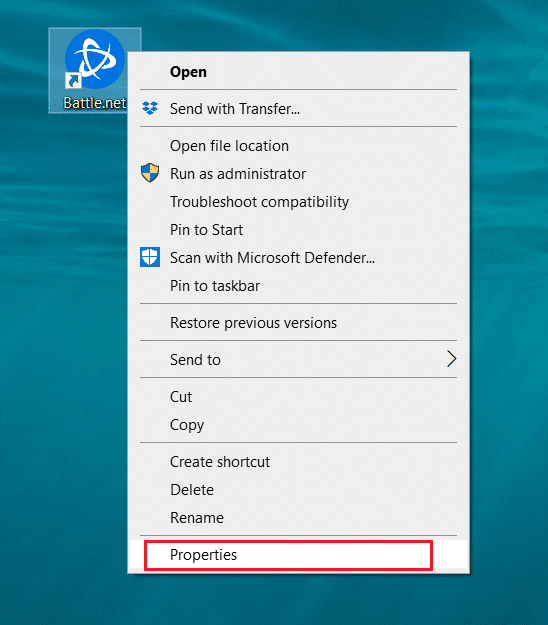Expand the Send to submenu arrow

click(x=451, y=359)
